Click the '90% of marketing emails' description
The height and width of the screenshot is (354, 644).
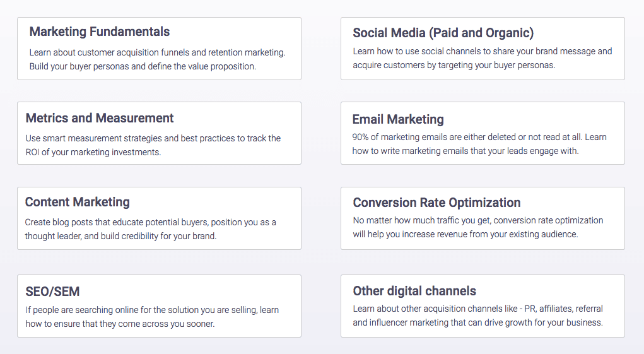coord(479,144)
